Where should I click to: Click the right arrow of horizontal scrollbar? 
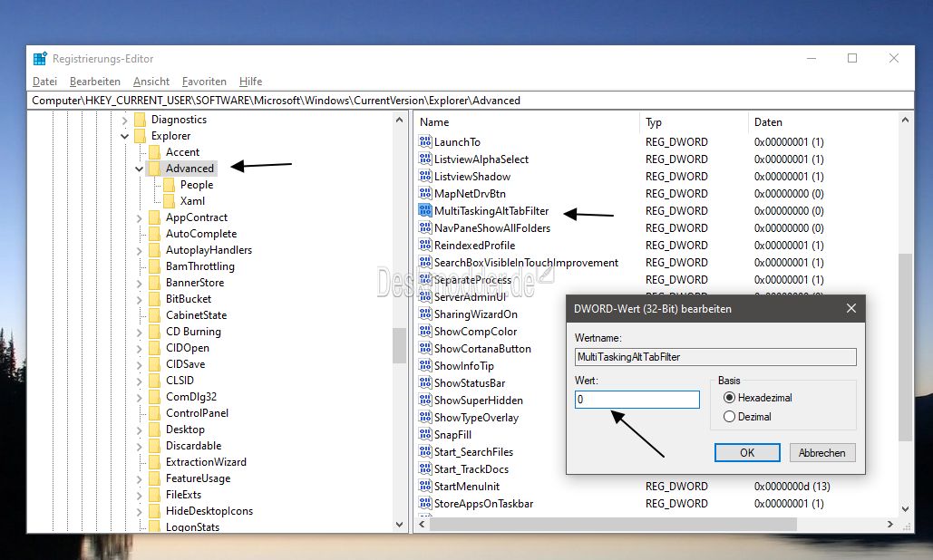tap(890, 525)
